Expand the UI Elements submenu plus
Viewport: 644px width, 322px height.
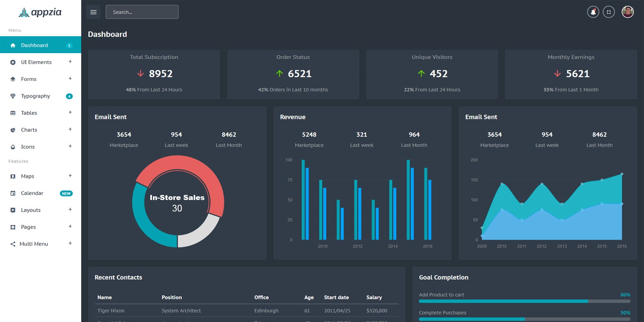point(70,62)
